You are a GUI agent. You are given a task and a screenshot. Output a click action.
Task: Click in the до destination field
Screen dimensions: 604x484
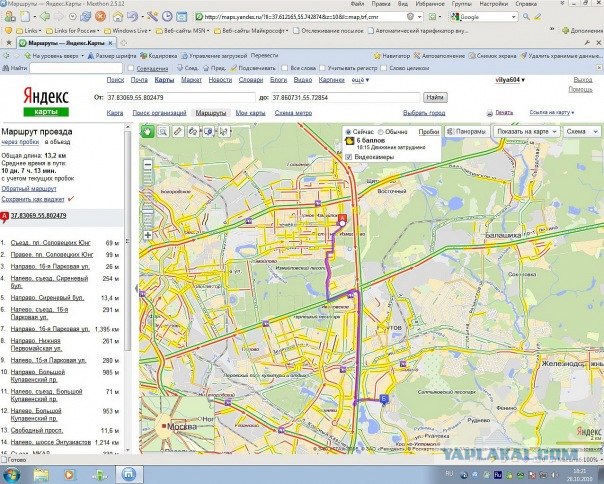coord(346,97)
